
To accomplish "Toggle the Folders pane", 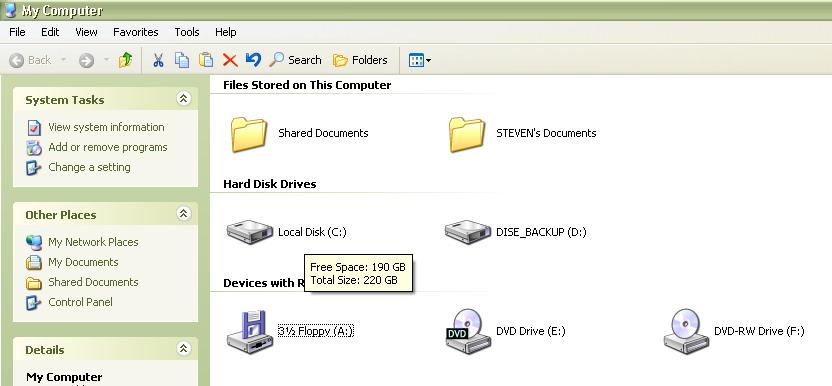I will tap(360, 60).
